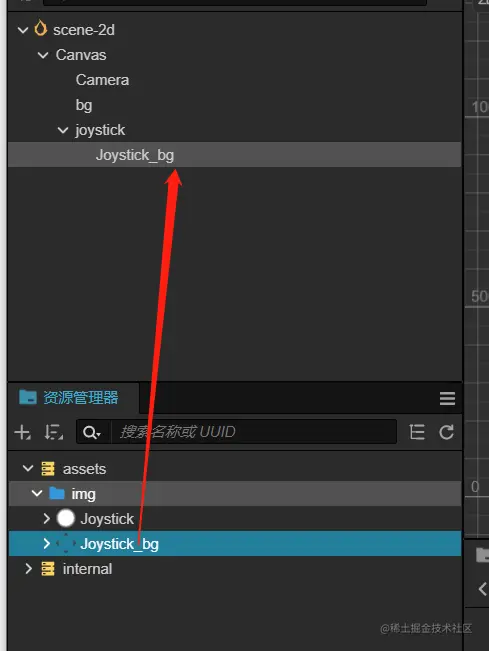
Task: Click the assets database icon
Action: tap(48, 469)
